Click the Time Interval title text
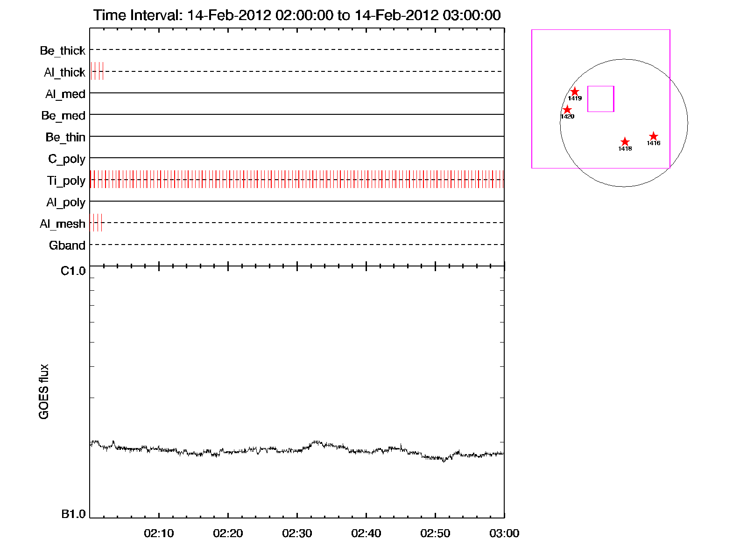Viewport: 747px width, 560px height. coord(297,15)
